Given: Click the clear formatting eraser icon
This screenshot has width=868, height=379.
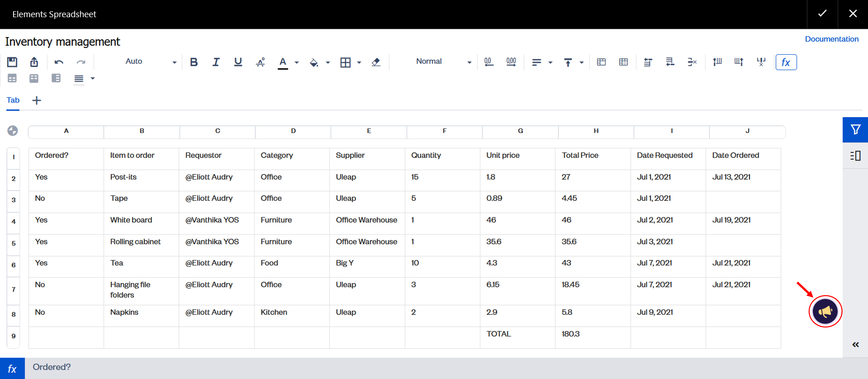Looking at the screenshot, I should click(x=376, y=62).
